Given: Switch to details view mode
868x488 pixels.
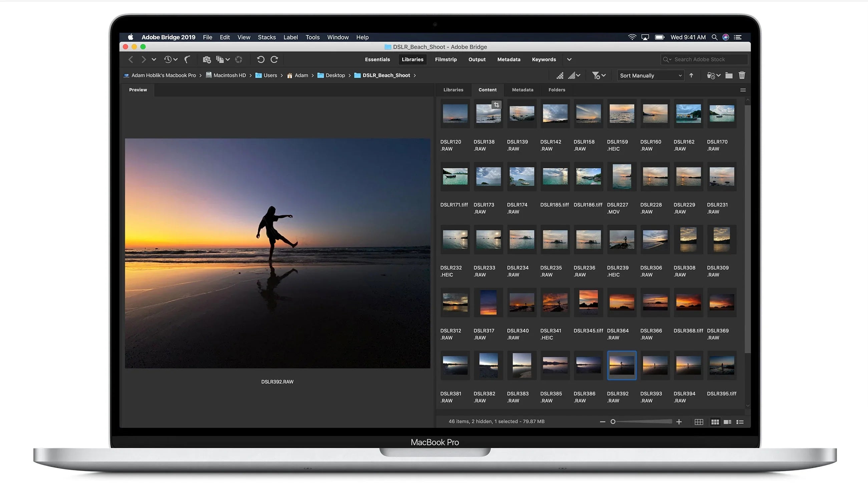Looking at the screenshot, I should 728,422.
